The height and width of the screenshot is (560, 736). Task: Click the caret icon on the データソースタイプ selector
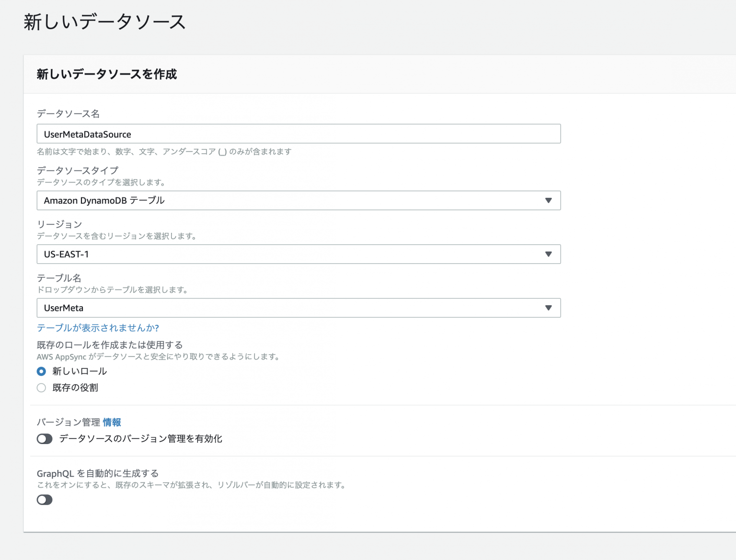tap(549, 200)
